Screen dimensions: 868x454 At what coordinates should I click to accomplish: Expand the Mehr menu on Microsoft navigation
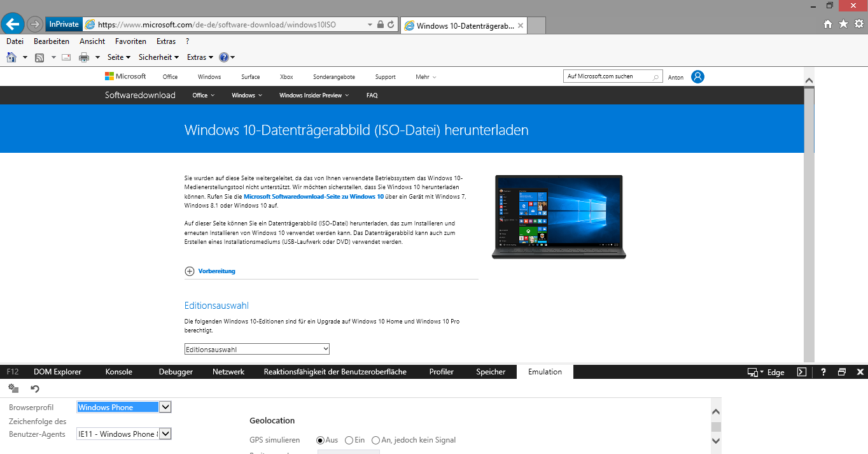(426, 77)
